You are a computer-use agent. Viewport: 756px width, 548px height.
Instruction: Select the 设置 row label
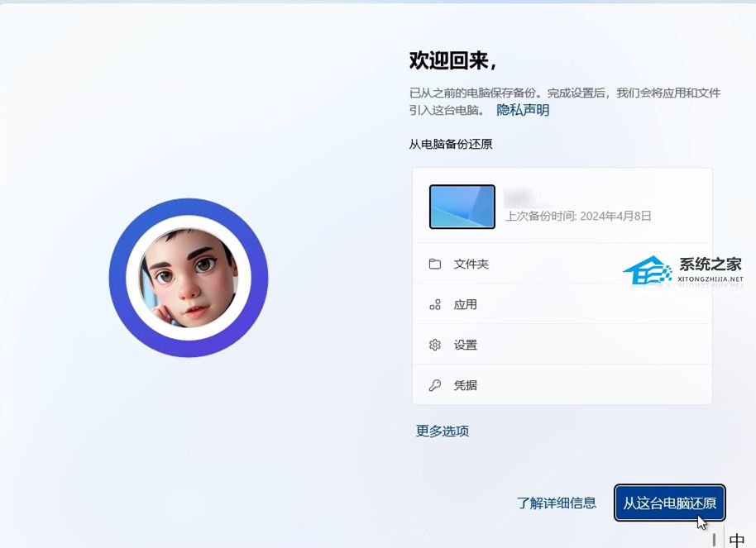pos(466,345)
